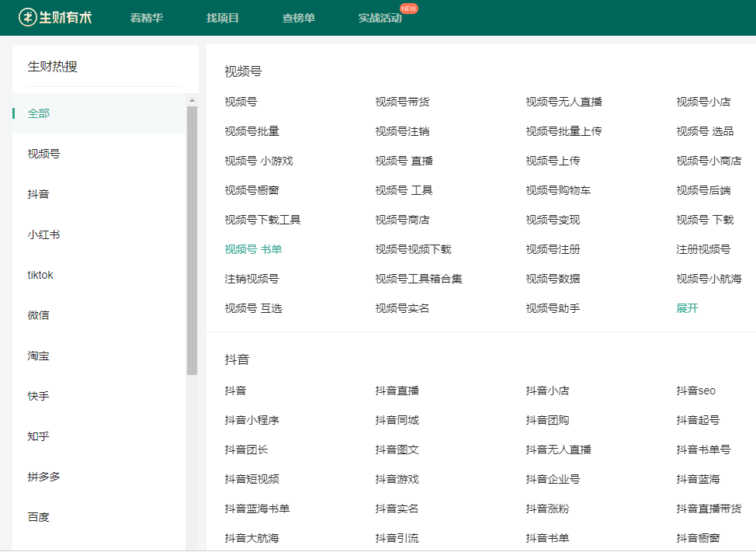Open the 视频号小店 hot search
Image resolution: width=756 pixels, height=552 pixels.
click(x=703, y=102)
